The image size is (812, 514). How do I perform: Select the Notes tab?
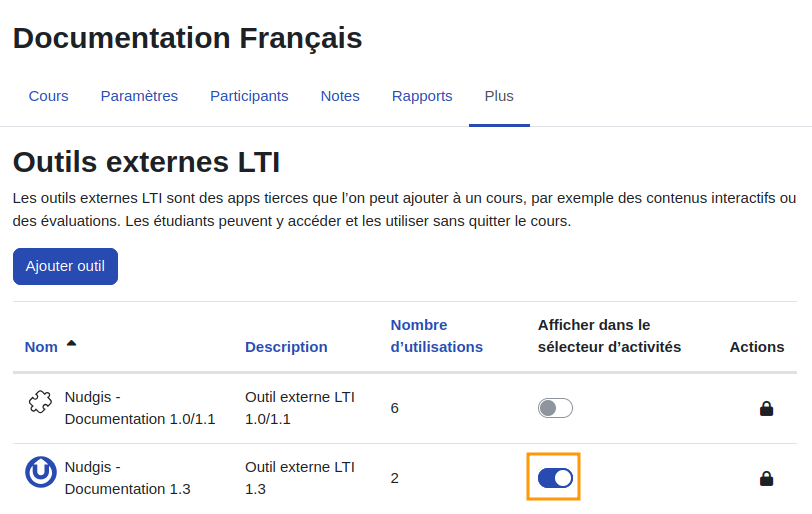340,96
